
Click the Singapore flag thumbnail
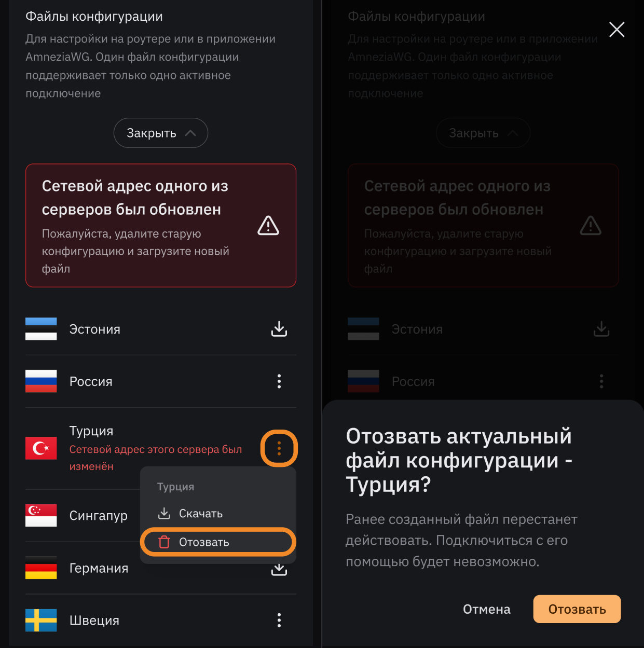(x=41, y=515)
